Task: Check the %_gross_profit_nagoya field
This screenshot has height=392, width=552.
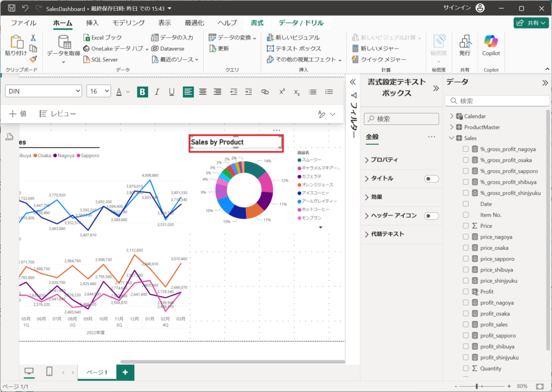Action: click(x=466, y=149)
